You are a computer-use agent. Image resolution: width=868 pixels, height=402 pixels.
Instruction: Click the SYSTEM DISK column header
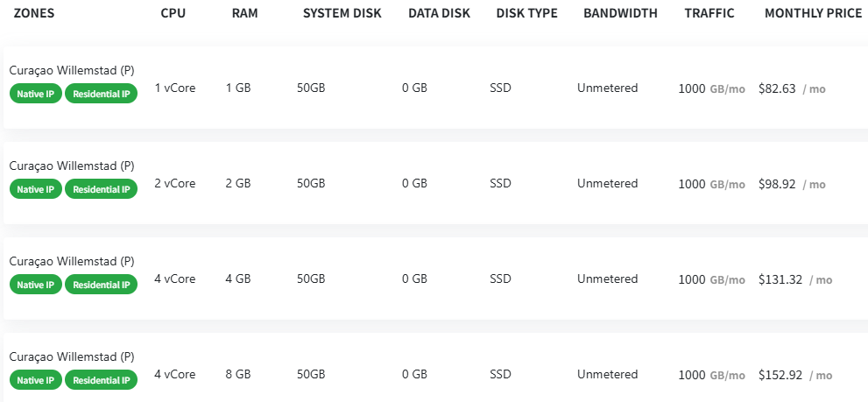342,13
